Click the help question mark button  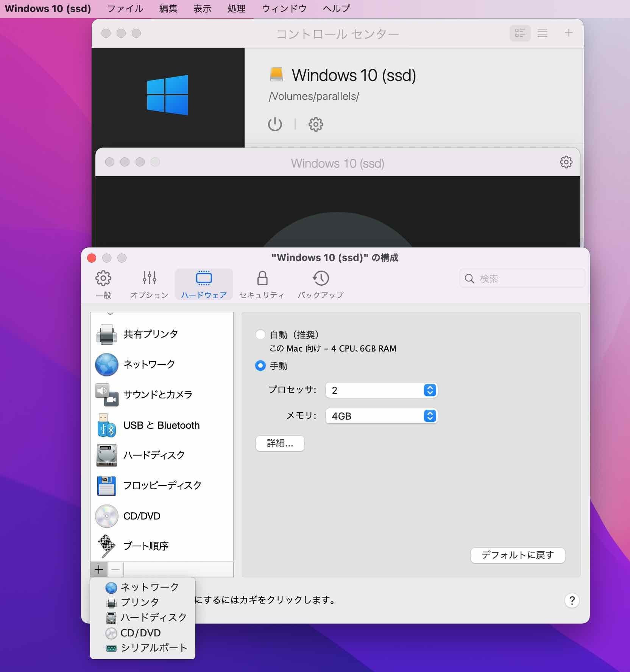pyautogui.click(x=572, y=600)
